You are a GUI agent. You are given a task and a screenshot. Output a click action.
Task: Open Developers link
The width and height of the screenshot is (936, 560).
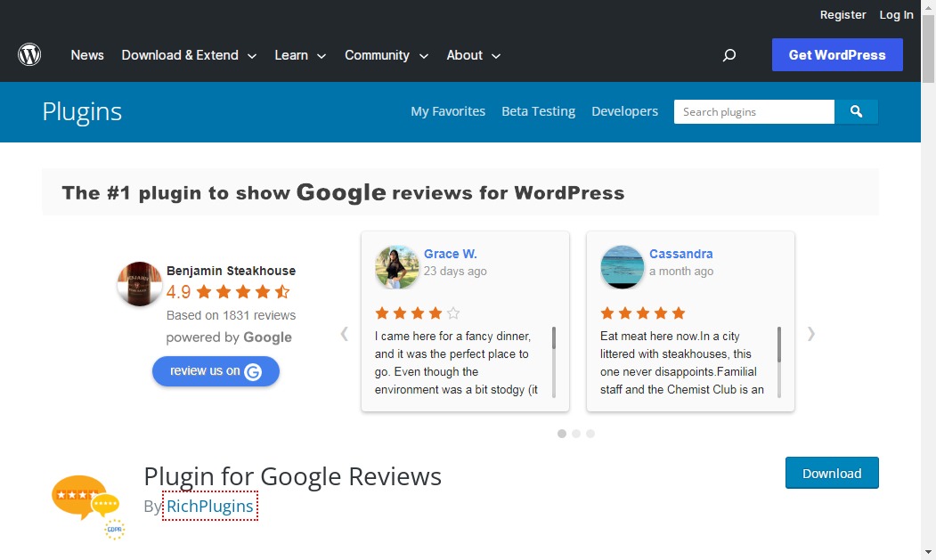[x=624, y=111]
